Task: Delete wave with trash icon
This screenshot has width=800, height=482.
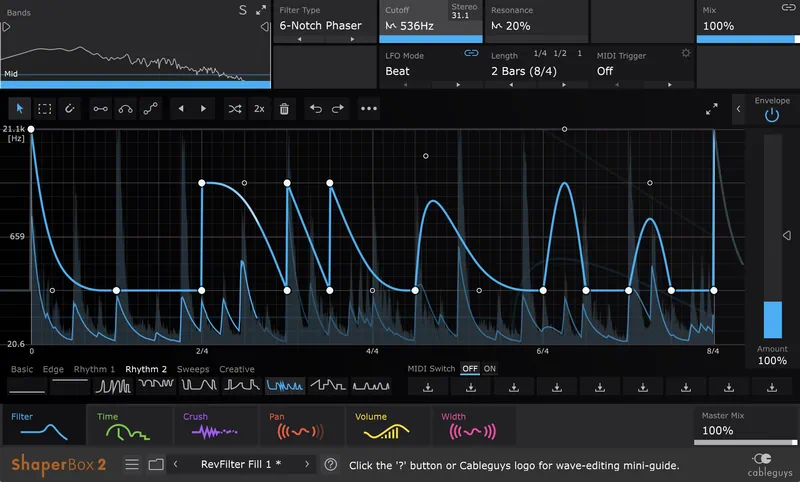Action: click(x=284, y=108)
